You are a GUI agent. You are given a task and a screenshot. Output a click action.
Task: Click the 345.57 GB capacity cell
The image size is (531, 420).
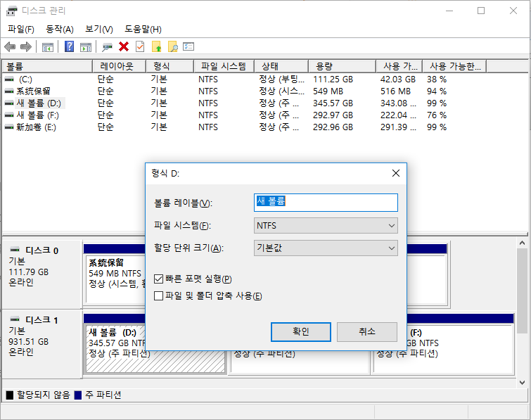tap(333, 103)
